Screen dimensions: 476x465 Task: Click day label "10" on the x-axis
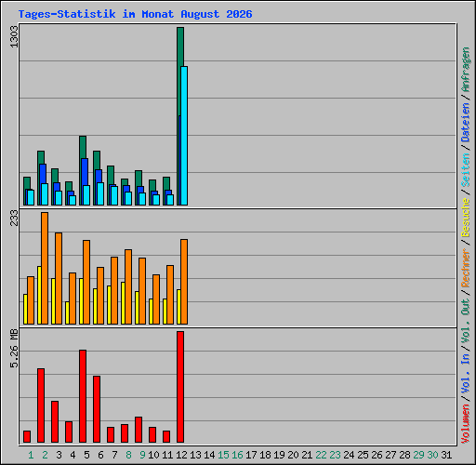point(153,455)
